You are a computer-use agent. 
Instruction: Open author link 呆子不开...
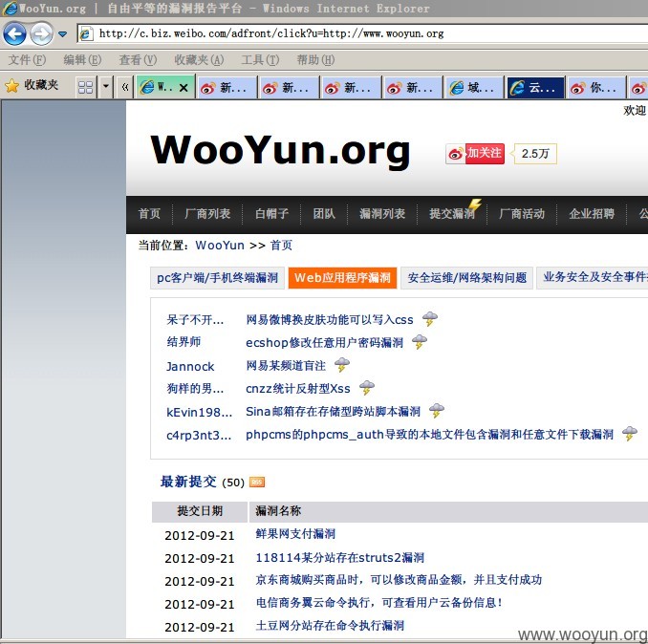coord(195,320)
